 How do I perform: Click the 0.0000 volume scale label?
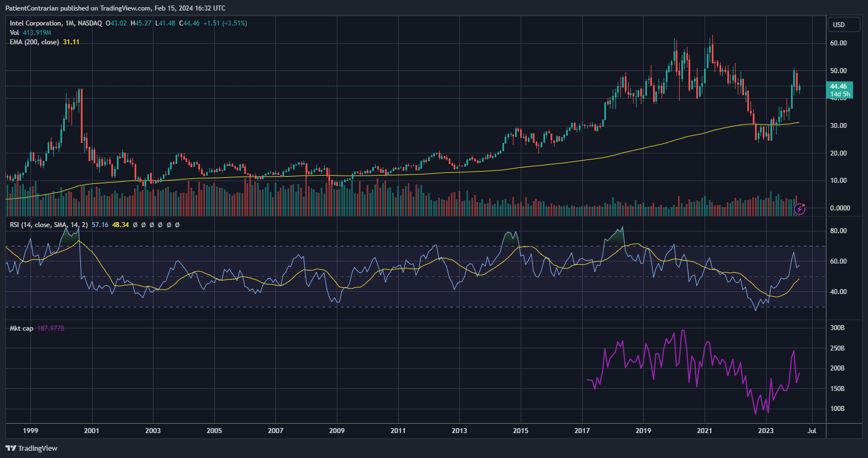pos(840,208)
